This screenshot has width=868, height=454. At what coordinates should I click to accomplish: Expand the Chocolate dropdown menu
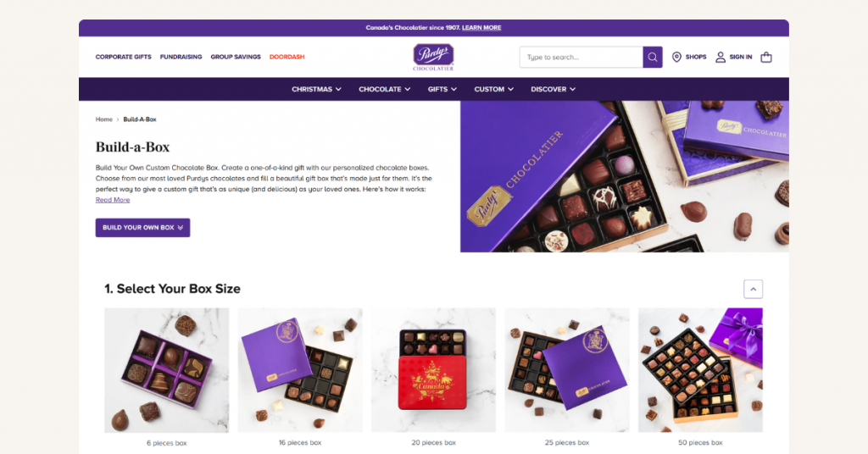(384, 89)
